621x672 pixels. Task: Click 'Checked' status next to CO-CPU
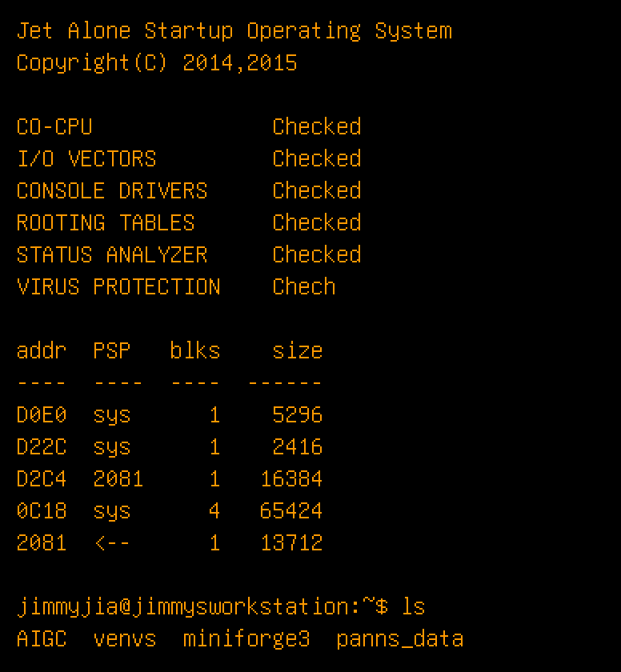coord(317,126)
